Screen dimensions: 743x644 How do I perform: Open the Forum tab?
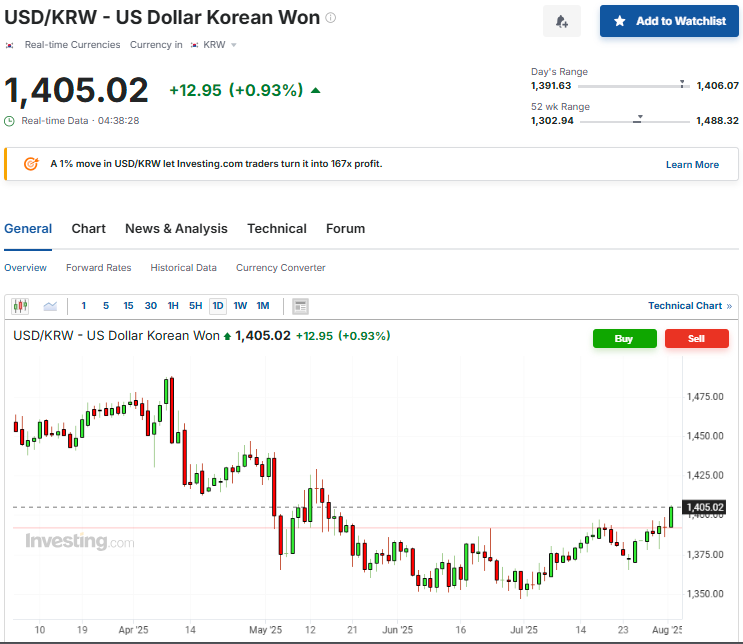tap(345, 229)
